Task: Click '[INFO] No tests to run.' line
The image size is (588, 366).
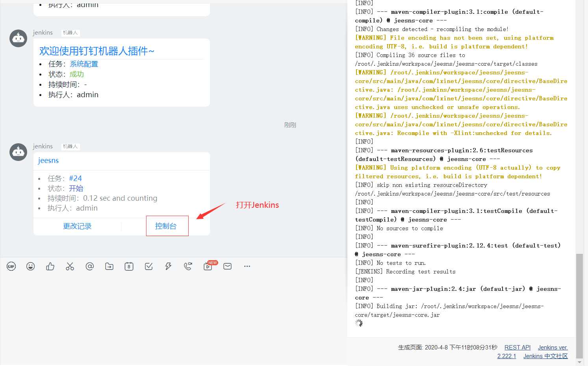Action: click(391, 263)
